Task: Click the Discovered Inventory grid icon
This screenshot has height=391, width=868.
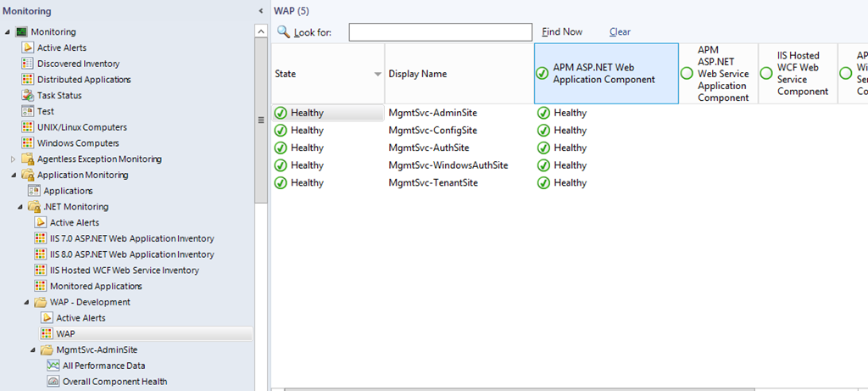Action: 28,64
